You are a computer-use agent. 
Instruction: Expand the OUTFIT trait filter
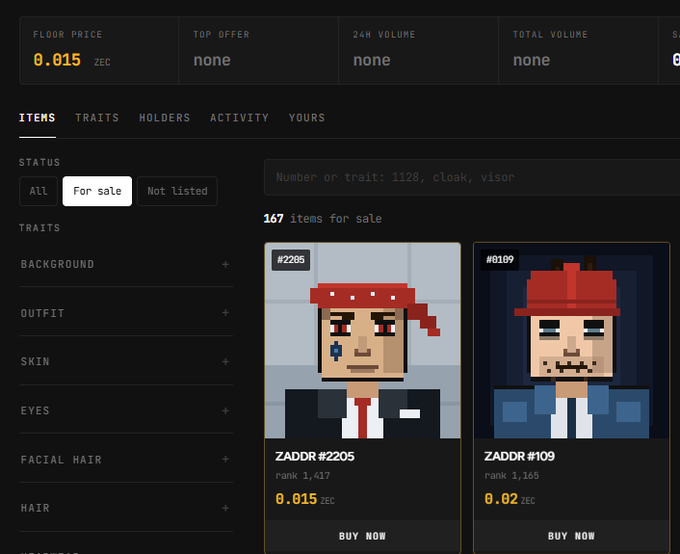[126, 313]
